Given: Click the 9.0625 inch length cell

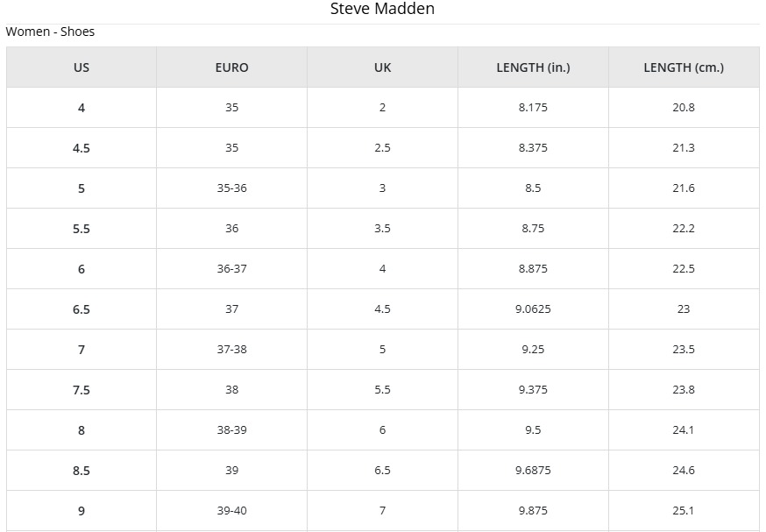Looking at the screenshot, I should point(533,309).
